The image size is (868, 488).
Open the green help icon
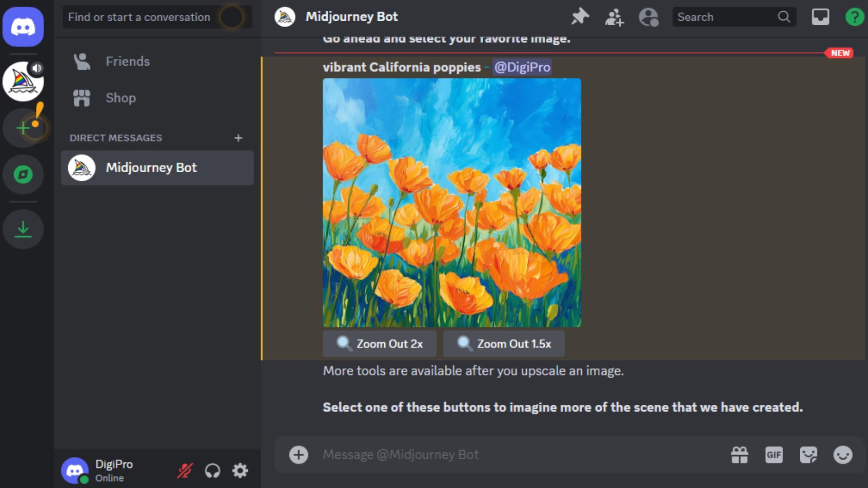tap(854, 17)
